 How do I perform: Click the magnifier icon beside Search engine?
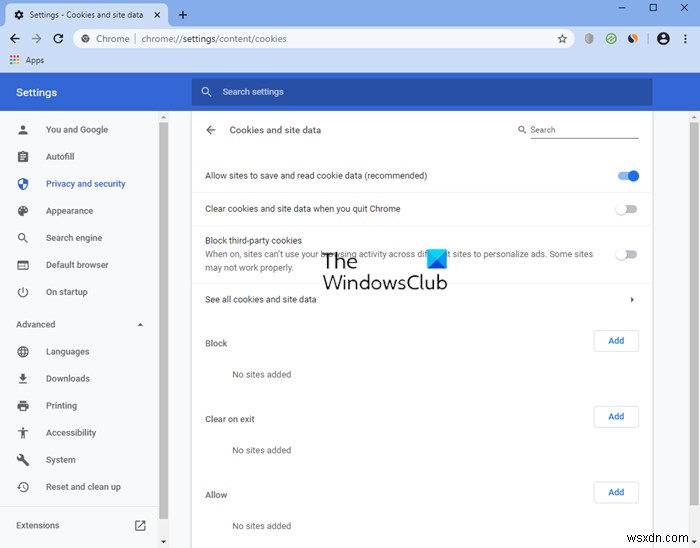pos(23,238)
